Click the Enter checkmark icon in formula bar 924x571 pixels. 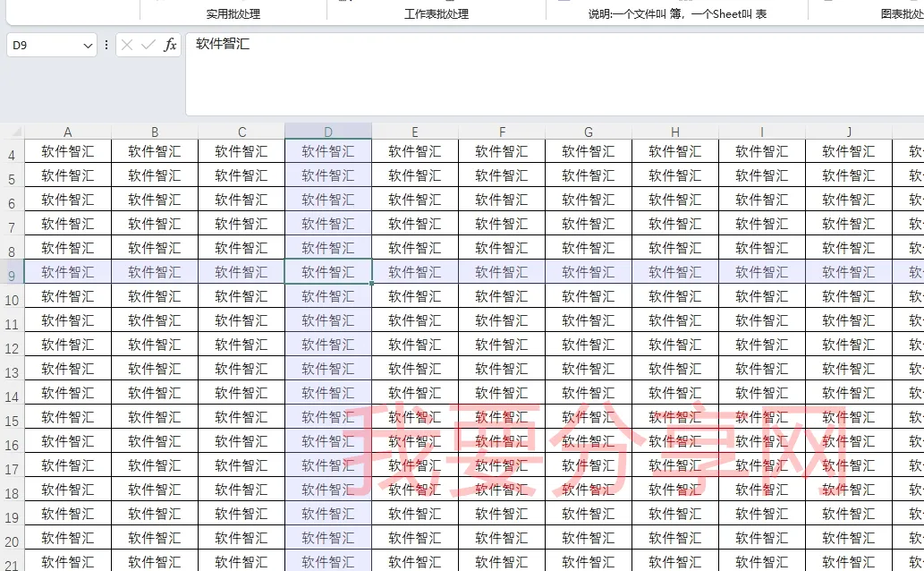pyautogui.click(x=148, y=45)
